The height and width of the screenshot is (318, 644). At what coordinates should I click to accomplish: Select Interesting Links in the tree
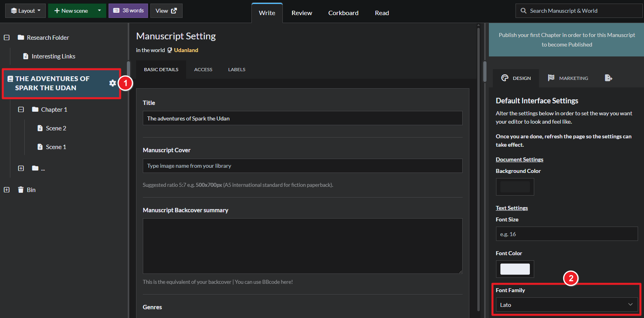click(53, 56)
